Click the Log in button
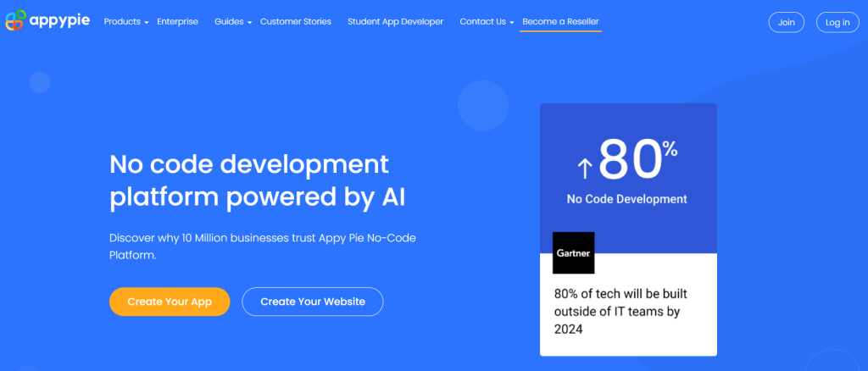 point(837,22)
